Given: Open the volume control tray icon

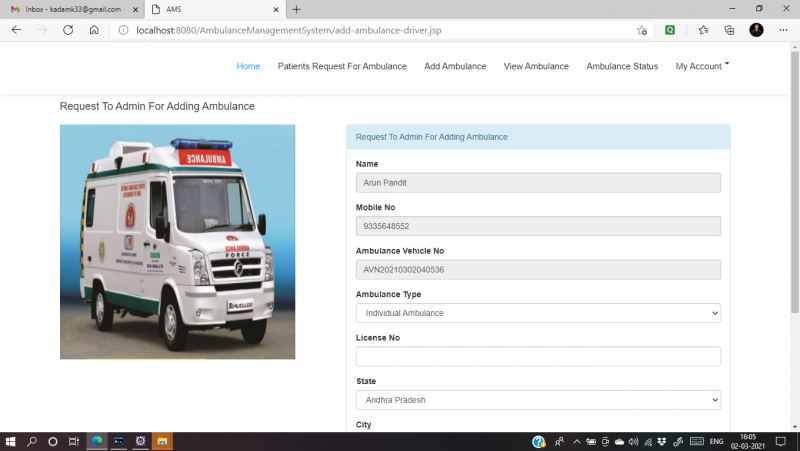Looking at the screenshot, I should click(633, 441).
